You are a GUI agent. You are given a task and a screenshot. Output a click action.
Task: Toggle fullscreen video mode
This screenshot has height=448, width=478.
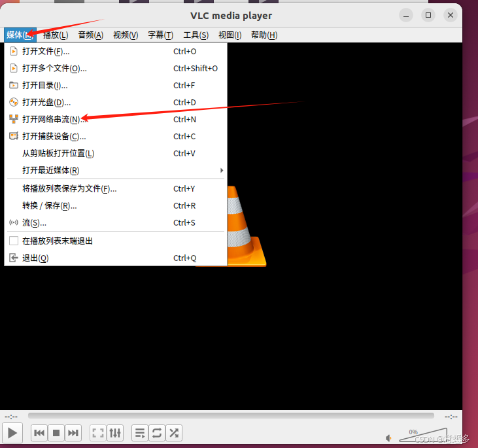(x=98, y=433)
